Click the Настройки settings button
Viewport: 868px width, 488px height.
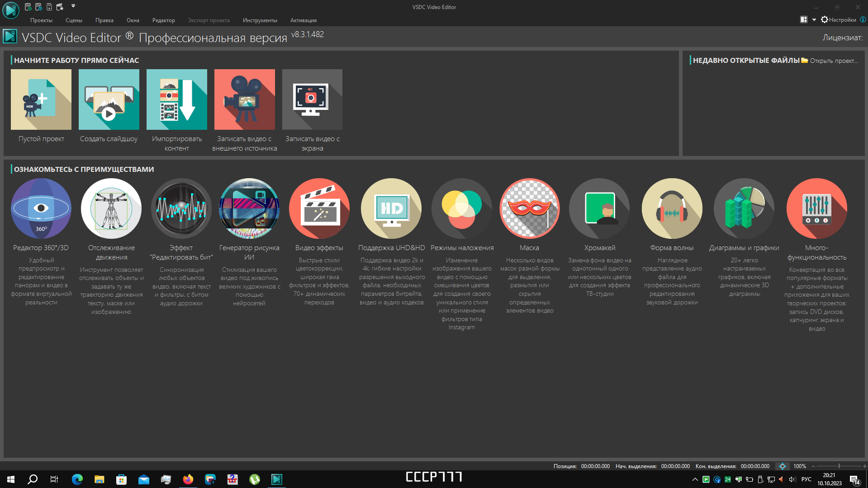point(839,19)
